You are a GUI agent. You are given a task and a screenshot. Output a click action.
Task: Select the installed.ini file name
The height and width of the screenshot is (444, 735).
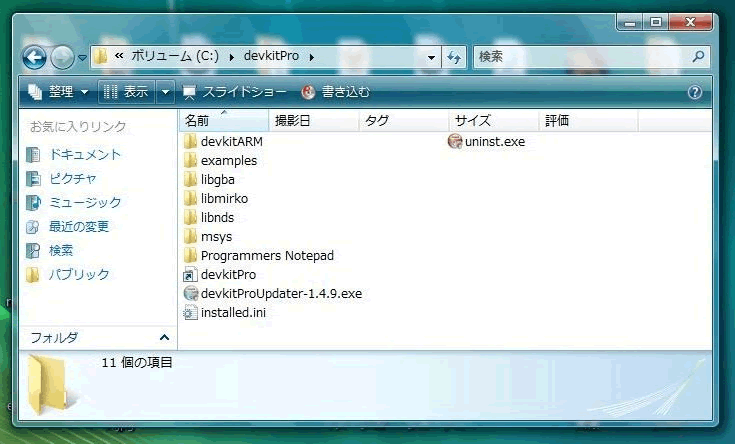[x=233, y=313]
